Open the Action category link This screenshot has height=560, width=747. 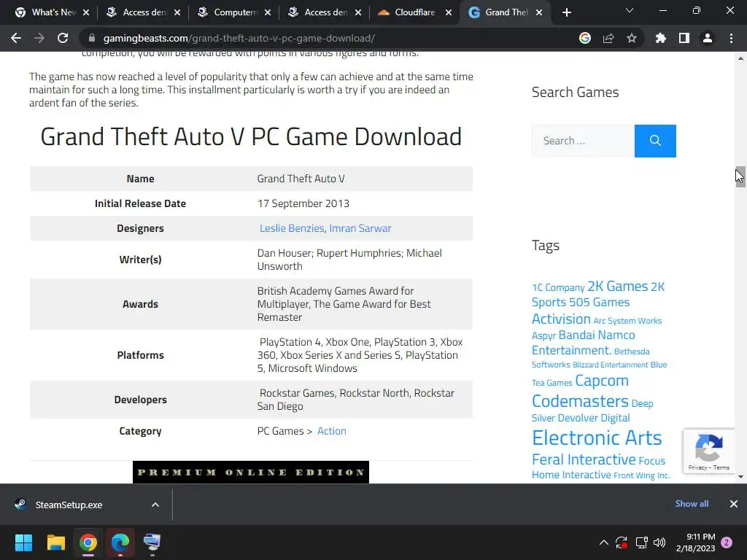tap(332, 431)
